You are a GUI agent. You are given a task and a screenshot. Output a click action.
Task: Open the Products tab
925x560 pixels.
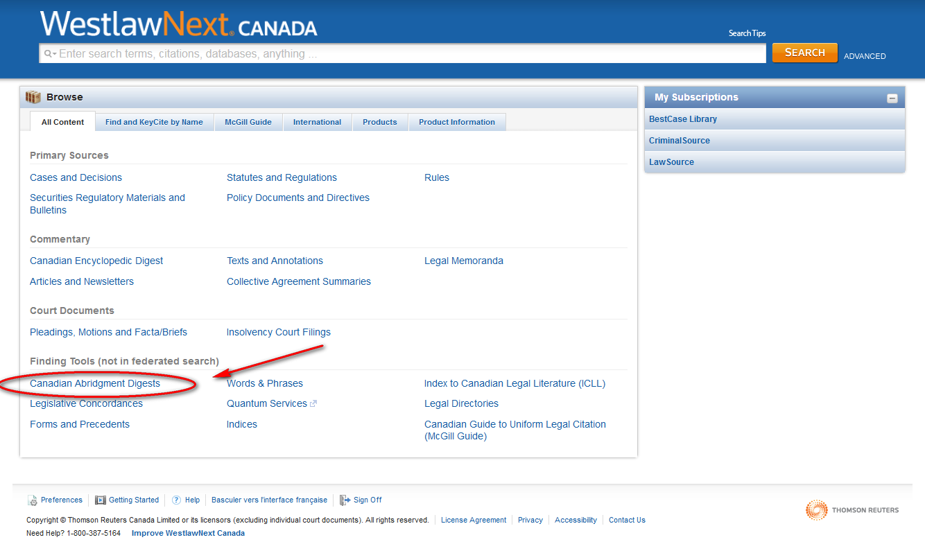click(x=380, y=122)
